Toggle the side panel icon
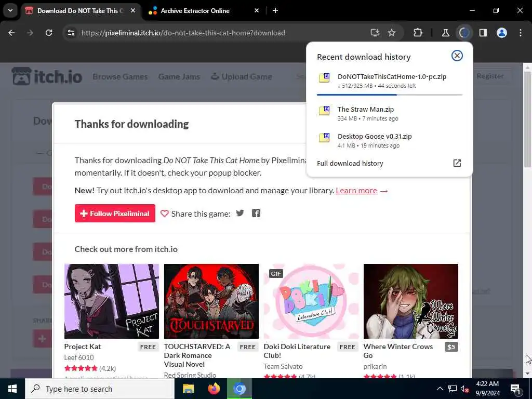 pyautogui.click(x=483, y=33)
